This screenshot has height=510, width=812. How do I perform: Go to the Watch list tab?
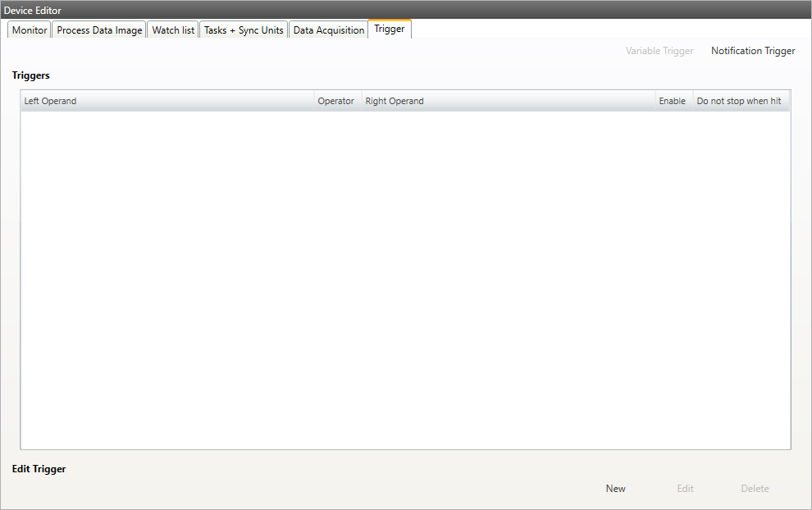(173, 30)
